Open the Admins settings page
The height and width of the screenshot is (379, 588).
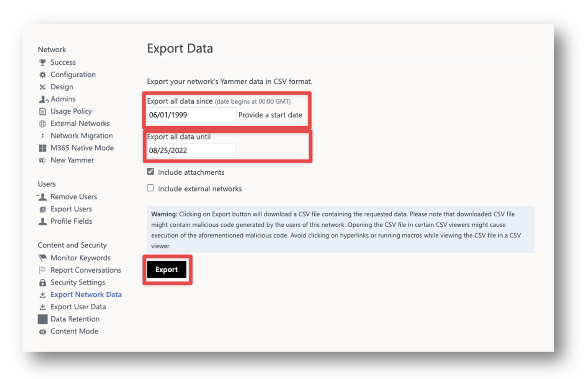tap(63, 99)
